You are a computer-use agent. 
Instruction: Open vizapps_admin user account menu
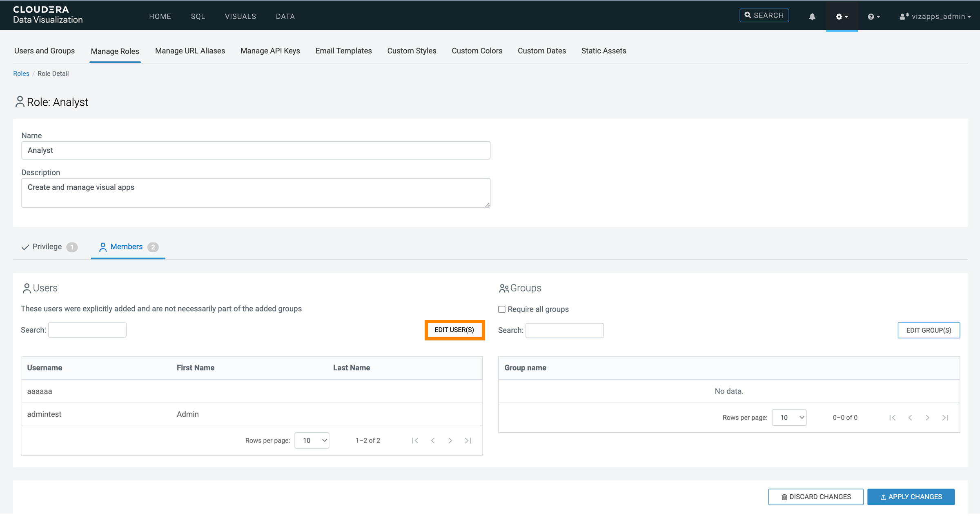pyautogui.click(x=935, y=17)
